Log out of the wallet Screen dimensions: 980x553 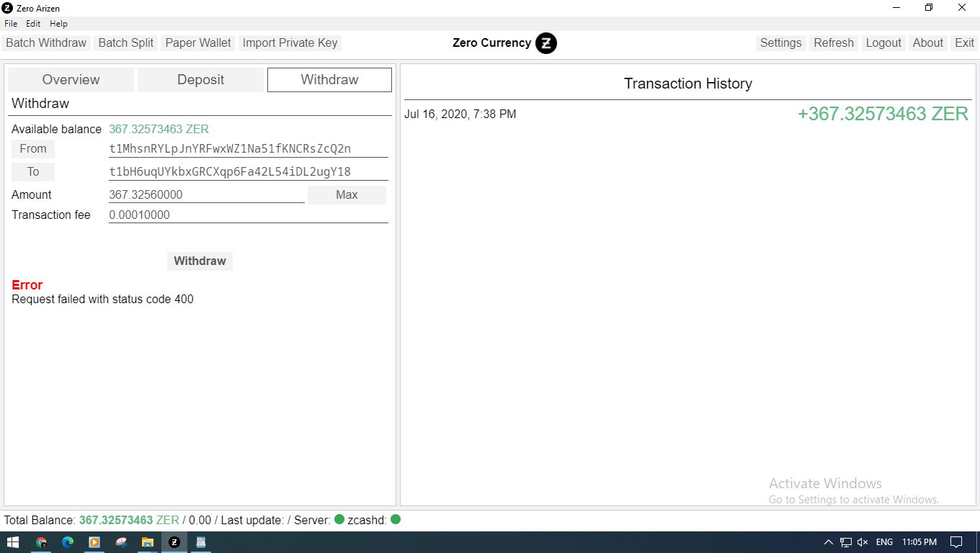(x=883, y=43)
